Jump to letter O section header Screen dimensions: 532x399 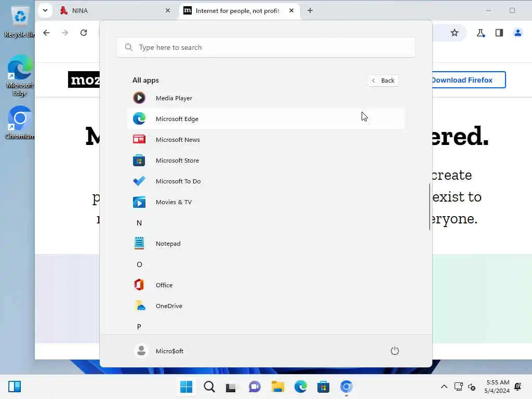pyautogui.click(x=139, y=264)
